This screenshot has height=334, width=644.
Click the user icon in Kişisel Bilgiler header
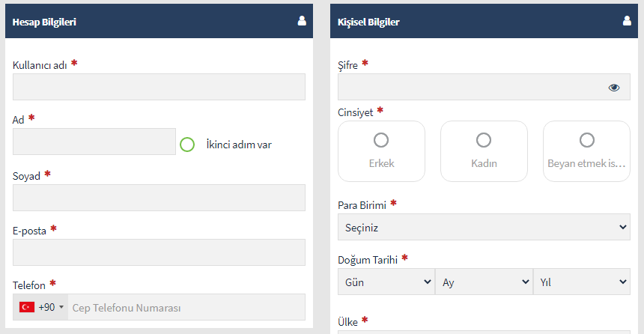point(627,20)
